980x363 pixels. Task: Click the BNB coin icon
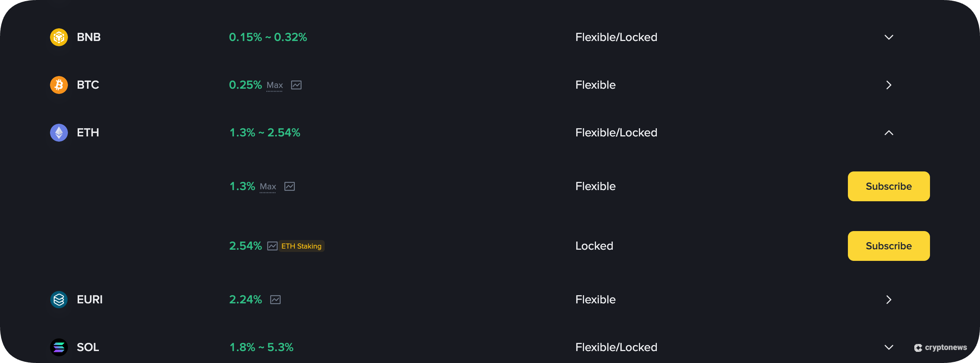[x=59, y=37]
